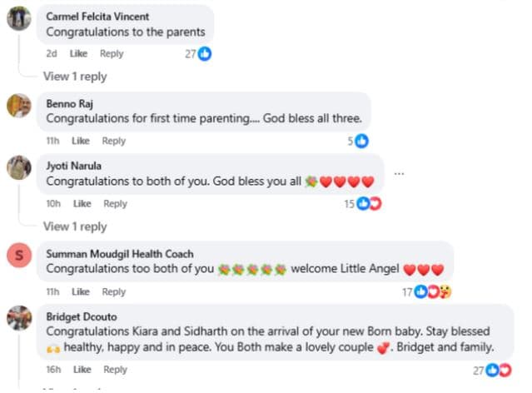
Task: Click the Bridget Dcouto name link
Action: click(x=81, y=316)
